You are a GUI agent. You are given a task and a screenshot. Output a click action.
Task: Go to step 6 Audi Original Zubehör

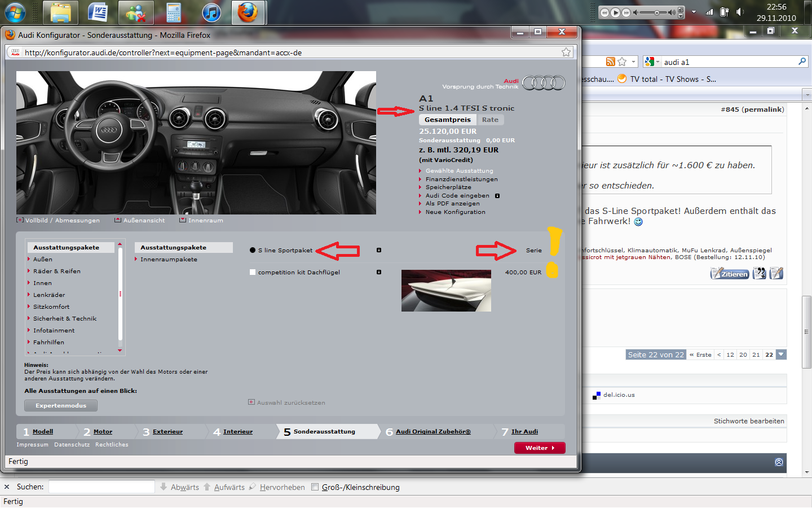pyautogui.click(x=433, y=431)
